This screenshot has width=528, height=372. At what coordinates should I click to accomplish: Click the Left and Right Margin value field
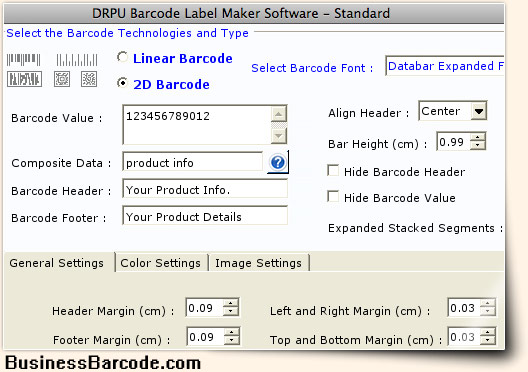click(464, 307)
